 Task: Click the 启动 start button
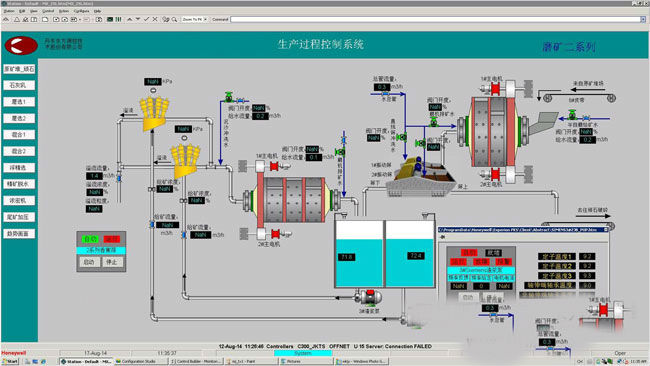[x=89, y=262]
